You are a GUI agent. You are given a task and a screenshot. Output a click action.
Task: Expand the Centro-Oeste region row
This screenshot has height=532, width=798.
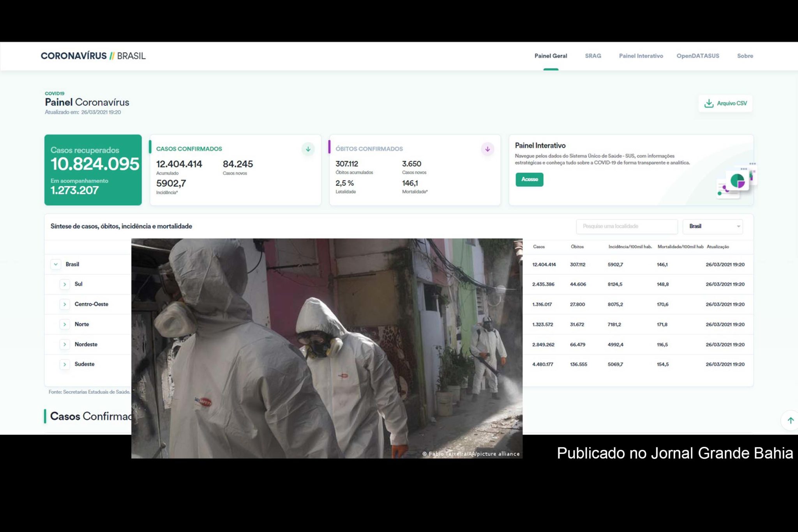65,304
